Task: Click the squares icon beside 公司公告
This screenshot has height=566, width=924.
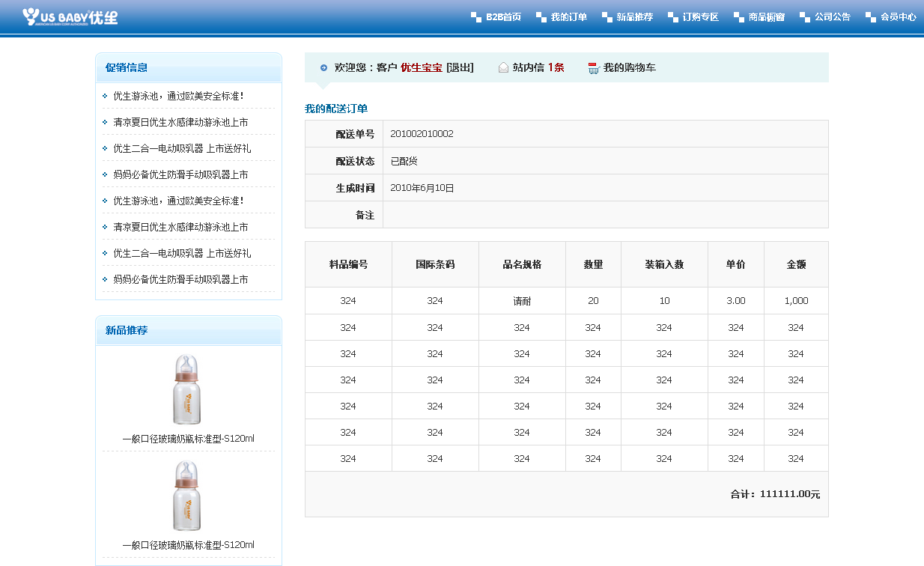Action: [805, 17]
